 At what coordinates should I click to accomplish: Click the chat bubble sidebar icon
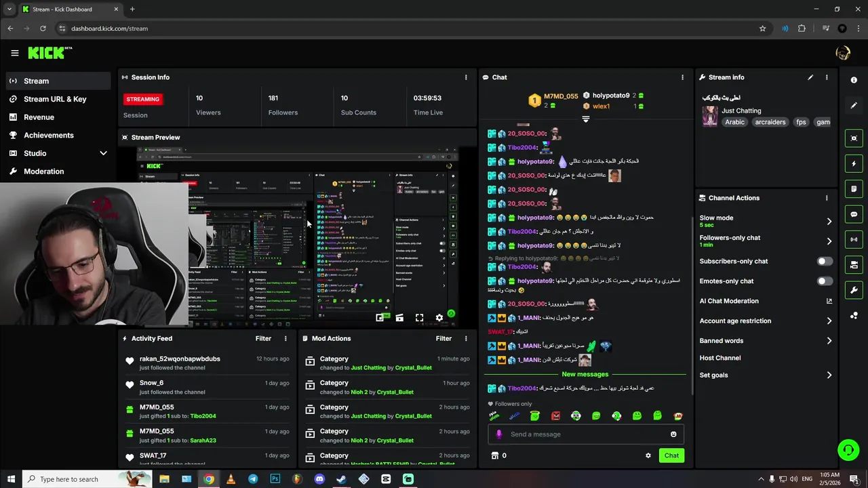854,214
